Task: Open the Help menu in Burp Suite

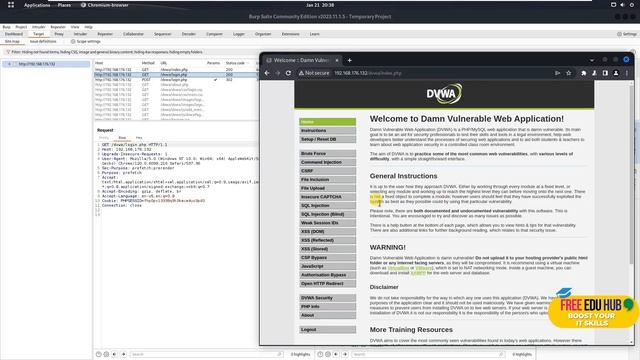Action: click(88, 27)
